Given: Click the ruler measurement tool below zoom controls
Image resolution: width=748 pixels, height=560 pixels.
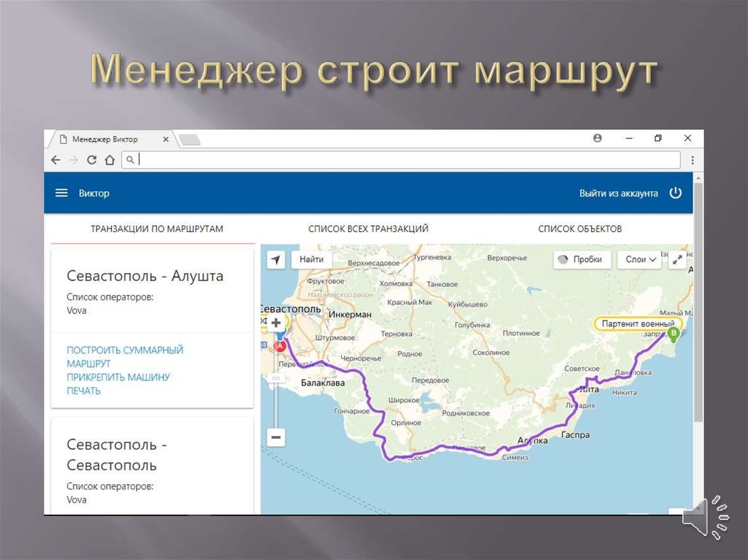Looking at the screenshot, I should (275, 379).
